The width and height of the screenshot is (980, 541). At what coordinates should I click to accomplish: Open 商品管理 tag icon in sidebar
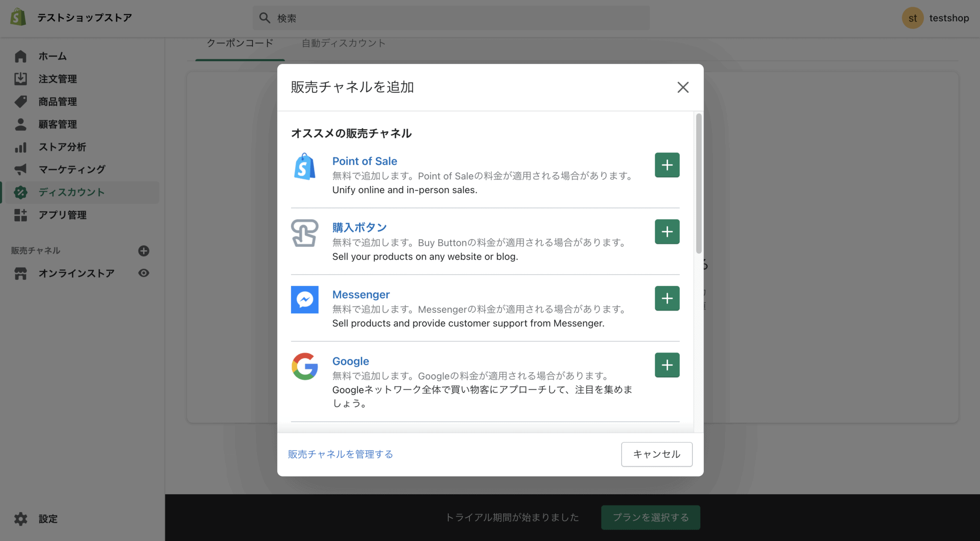[x=21, y=101]
